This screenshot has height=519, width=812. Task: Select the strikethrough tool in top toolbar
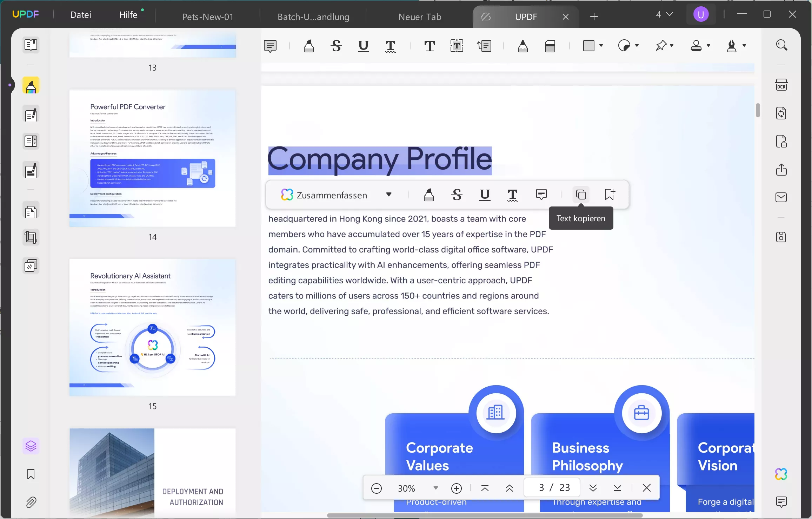click(x=336, y=46)
